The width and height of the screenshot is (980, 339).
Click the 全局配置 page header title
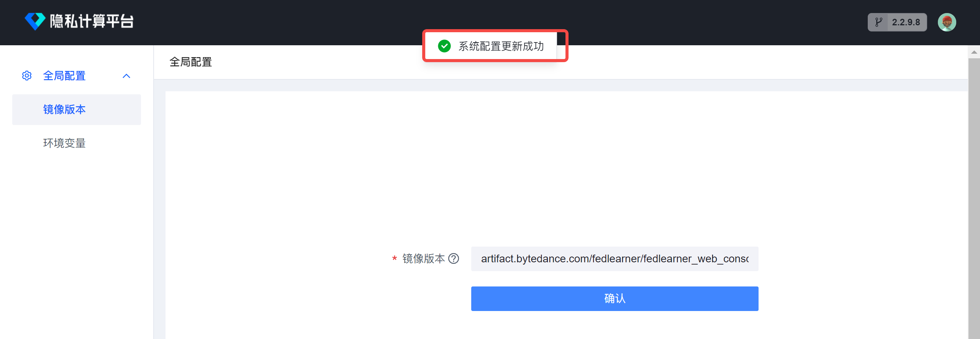tap(191, 62)
